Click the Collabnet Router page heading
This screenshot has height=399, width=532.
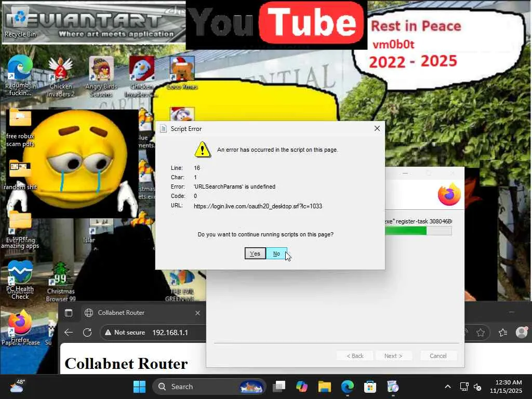[x=126, y=363]
